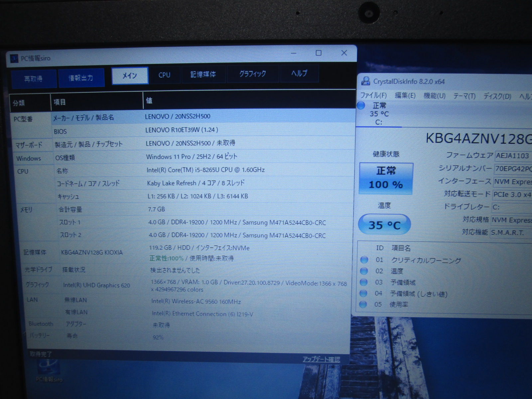Click the 35 °C temperature button
The image size is (532, 399).
click(x=384, y=225)
